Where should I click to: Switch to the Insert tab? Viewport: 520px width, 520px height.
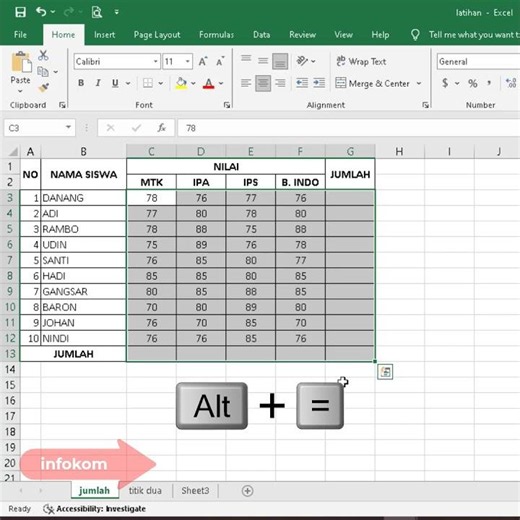(104, 35)
